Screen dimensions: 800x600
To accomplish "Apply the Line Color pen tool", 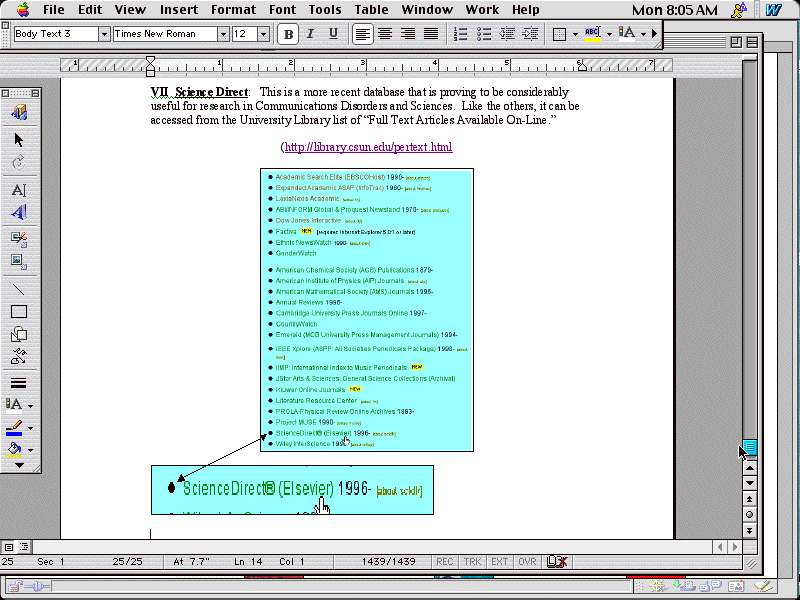I will click(x=14, y=428).
